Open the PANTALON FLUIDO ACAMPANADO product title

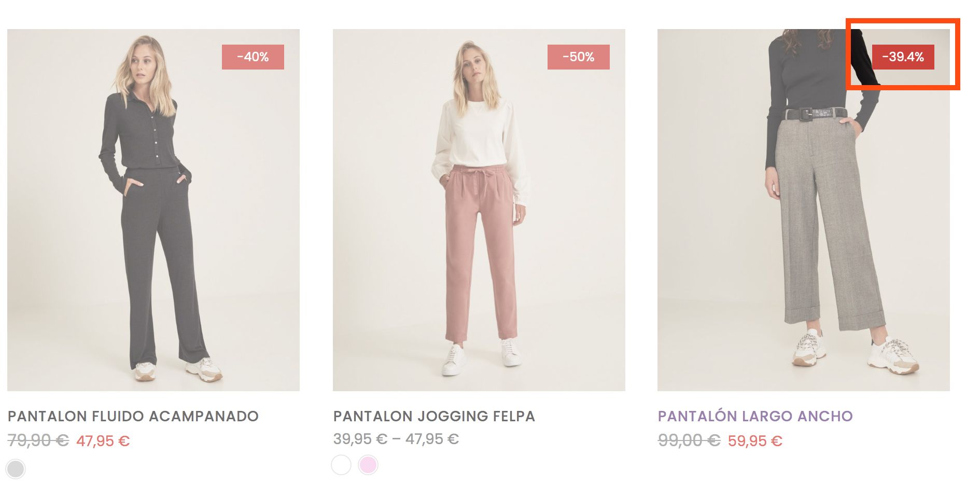pyautogui.click(x=133, y=416)
